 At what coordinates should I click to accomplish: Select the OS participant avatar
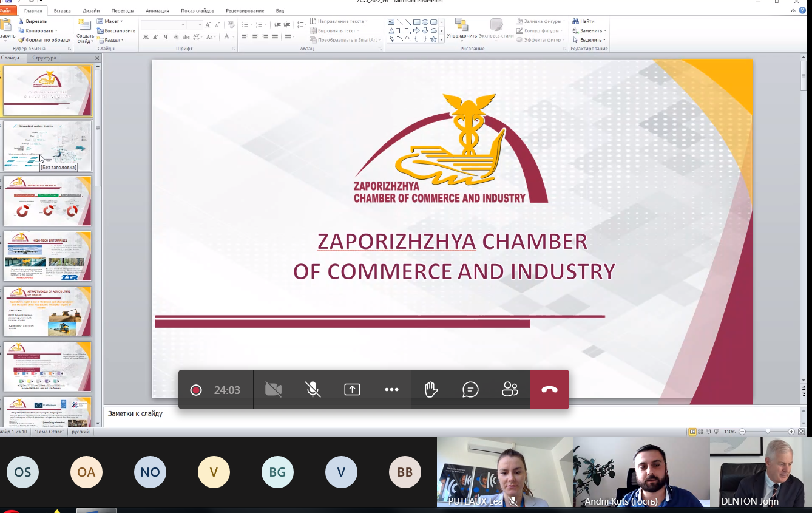pos(23,472)
